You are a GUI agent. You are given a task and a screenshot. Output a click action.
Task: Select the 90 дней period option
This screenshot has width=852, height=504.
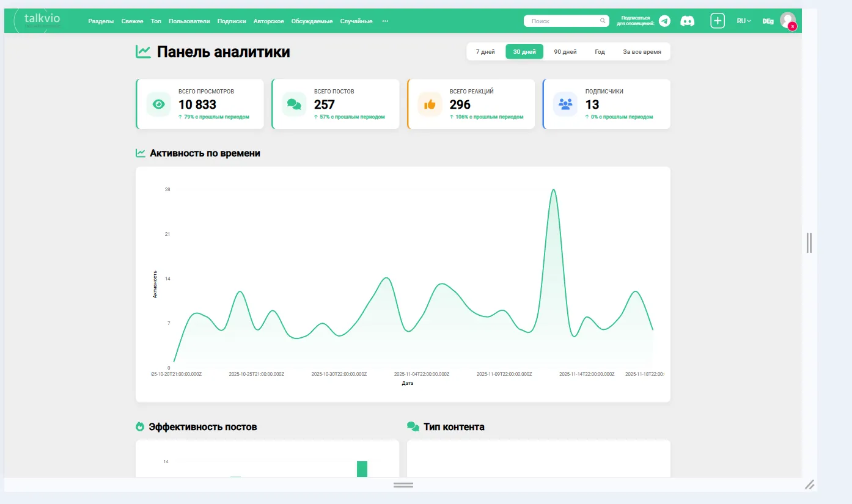pos(565,52)
